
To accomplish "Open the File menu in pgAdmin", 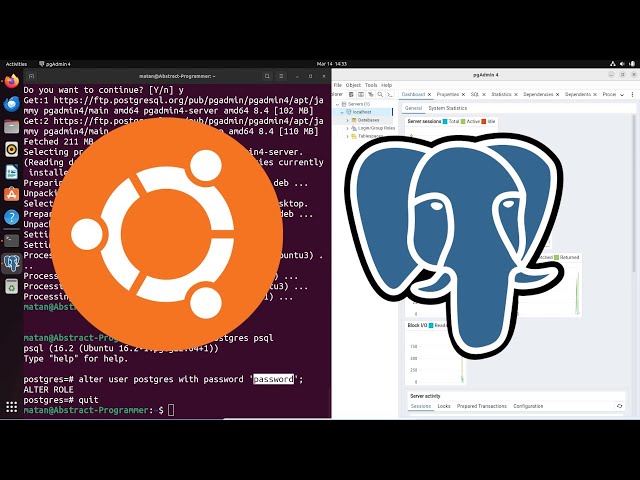I will [338, 85].
